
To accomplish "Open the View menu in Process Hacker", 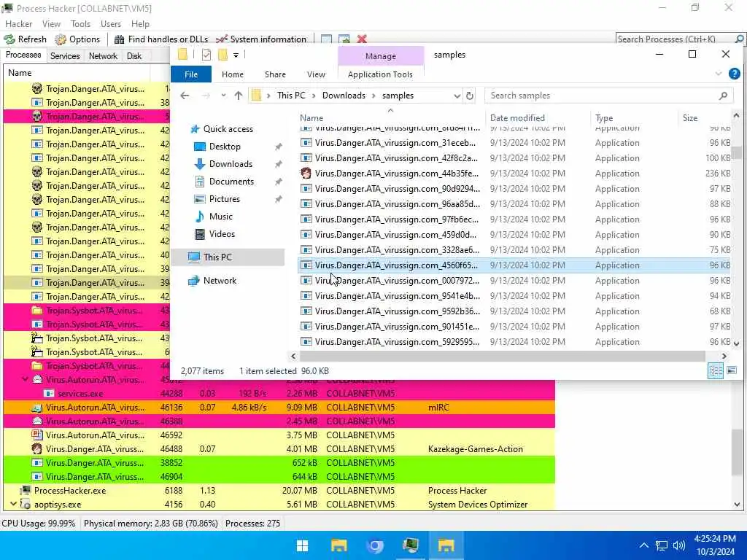I will (x=51, y=24).
